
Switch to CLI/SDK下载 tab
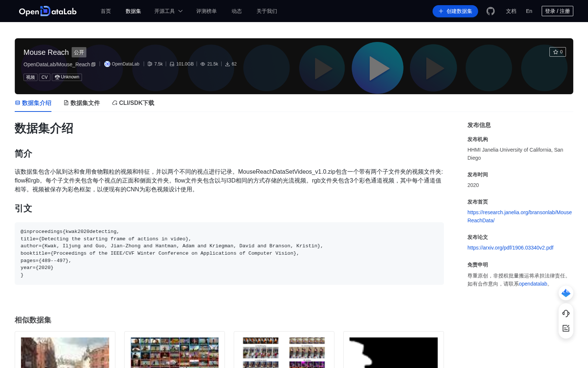pyautogui.click(x=133, y=103)
